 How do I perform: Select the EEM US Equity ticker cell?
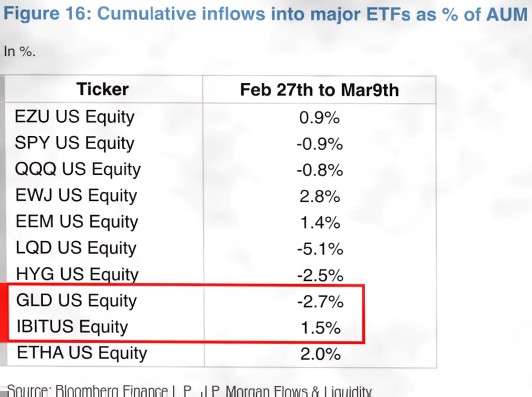[77, 221]
